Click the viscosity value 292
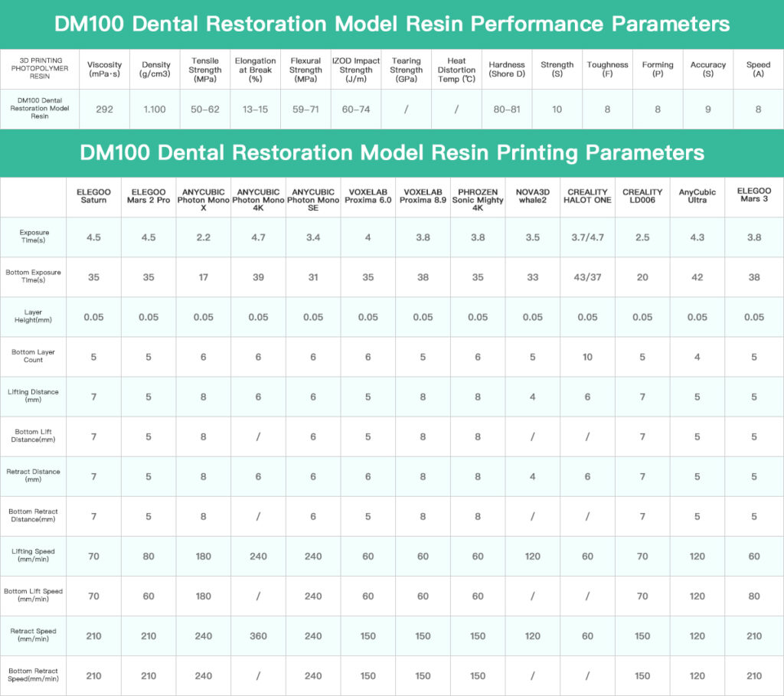 [104, 109]
